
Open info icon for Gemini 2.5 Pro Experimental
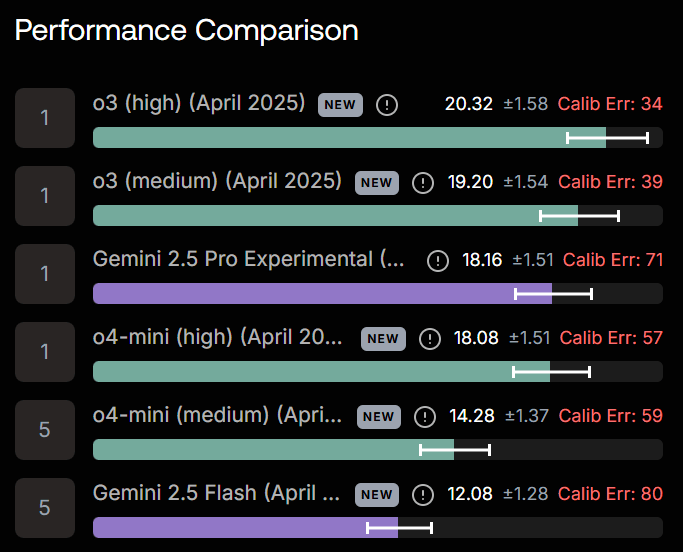click(x=438, y=261)
